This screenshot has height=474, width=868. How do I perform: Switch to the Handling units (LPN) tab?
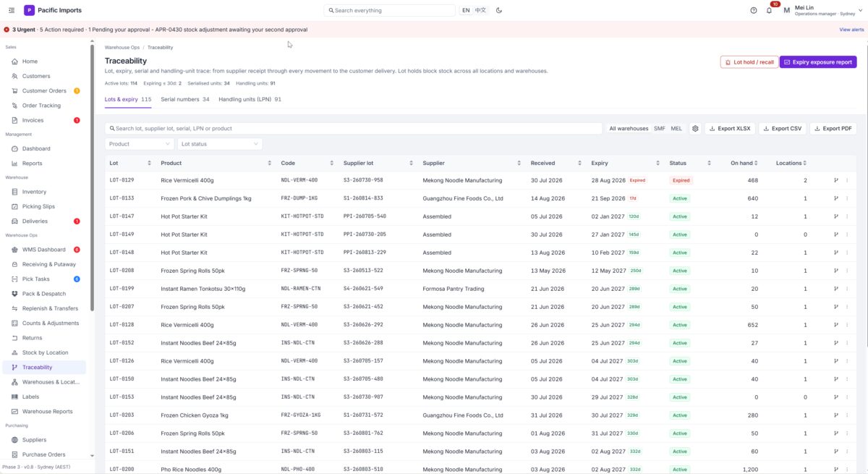[x=250, y=99]
